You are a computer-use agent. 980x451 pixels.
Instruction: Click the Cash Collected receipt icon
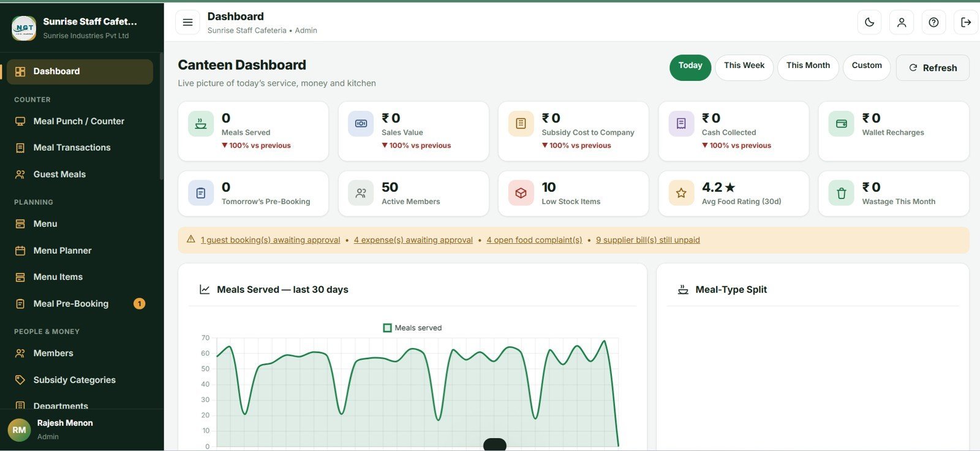(x=681, y=124)
